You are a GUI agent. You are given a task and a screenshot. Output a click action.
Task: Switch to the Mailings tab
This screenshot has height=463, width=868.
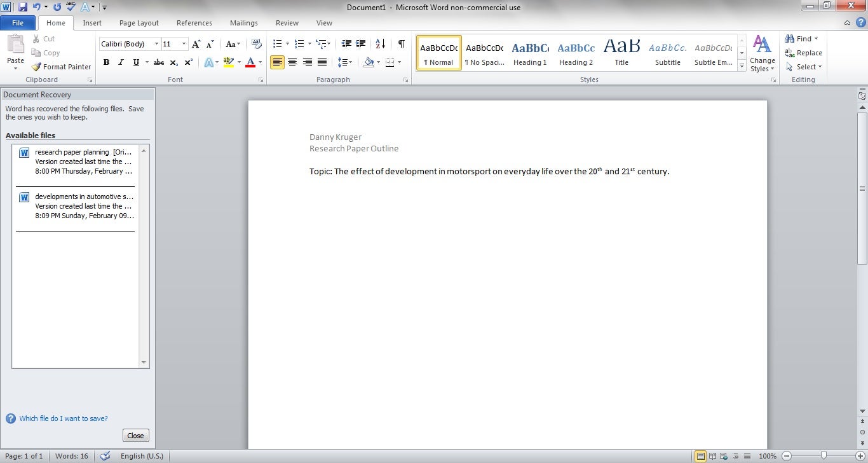point(244,23)
